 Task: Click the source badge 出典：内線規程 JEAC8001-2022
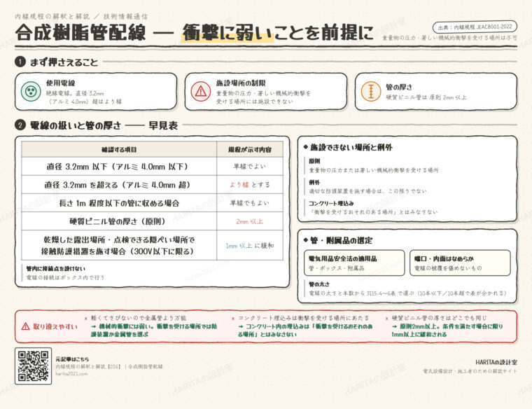pyautogui.click(x=475, y=27)
